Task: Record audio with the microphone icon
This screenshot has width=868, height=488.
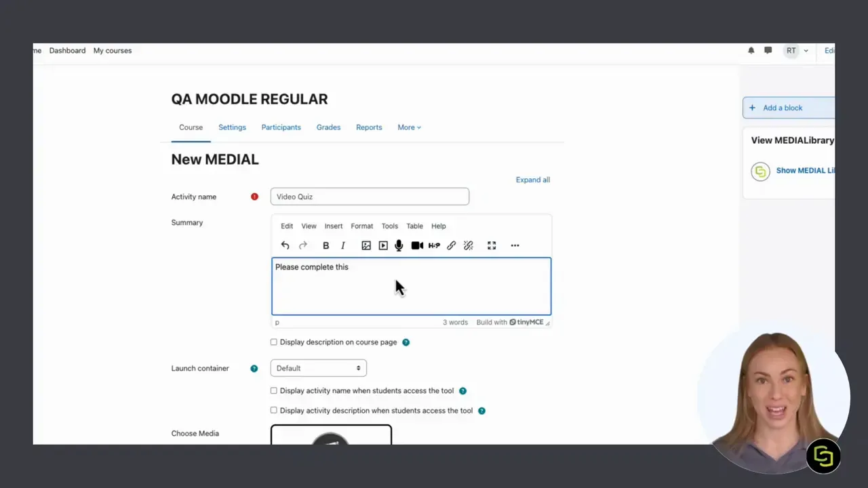Action: 399,245
